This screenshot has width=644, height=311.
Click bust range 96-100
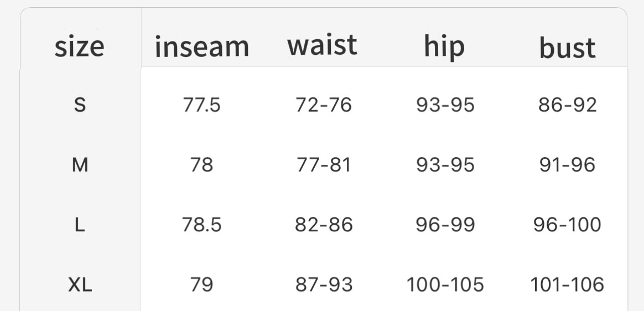[x=568, y=225]
